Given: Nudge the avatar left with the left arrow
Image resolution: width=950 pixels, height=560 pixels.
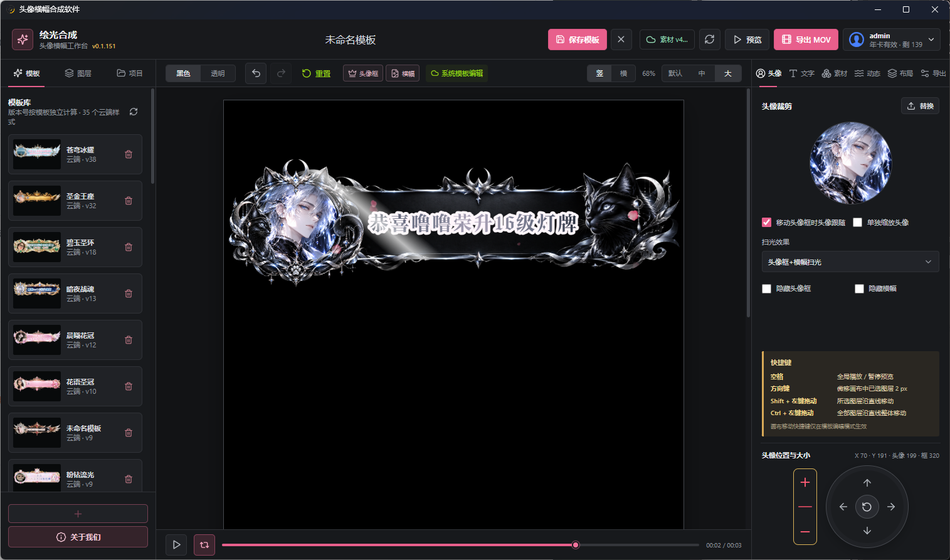Looking at the screenshot, I should pyautogui.click(x=843, y=507).
